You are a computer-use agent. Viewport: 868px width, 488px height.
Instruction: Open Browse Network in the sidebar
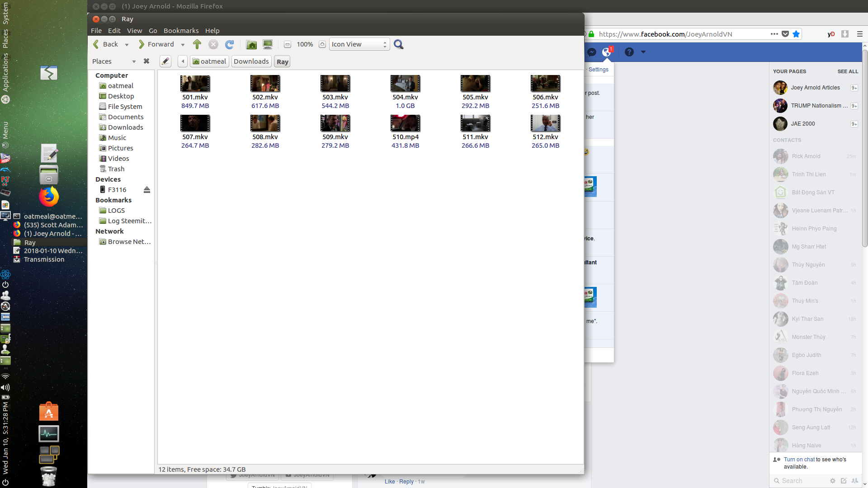125,242
